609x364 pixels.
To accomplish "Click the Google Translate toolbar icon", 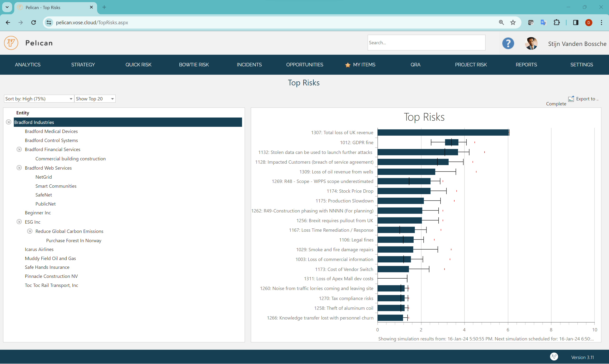I will (x=543, y=23).
